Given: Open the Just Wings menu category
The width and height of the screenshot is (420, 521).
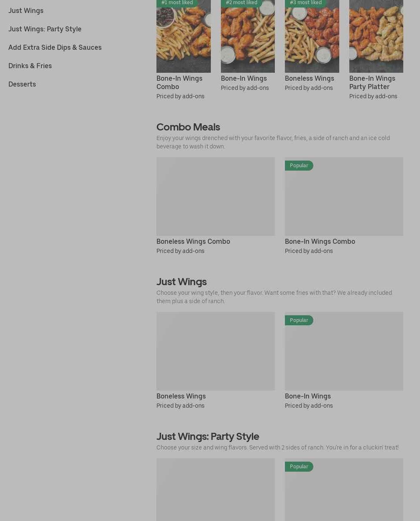Looking at the screenshot, I should point(26,10).
